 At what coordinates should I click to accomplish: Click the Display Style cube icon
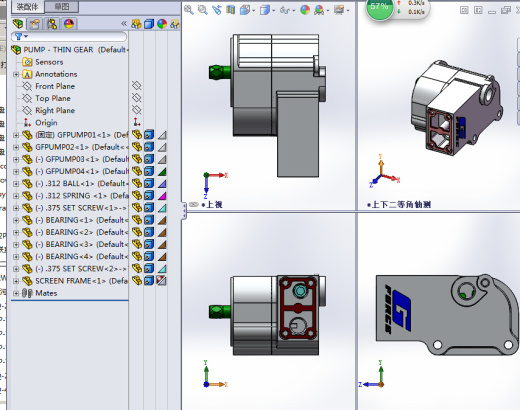(265, 10)
